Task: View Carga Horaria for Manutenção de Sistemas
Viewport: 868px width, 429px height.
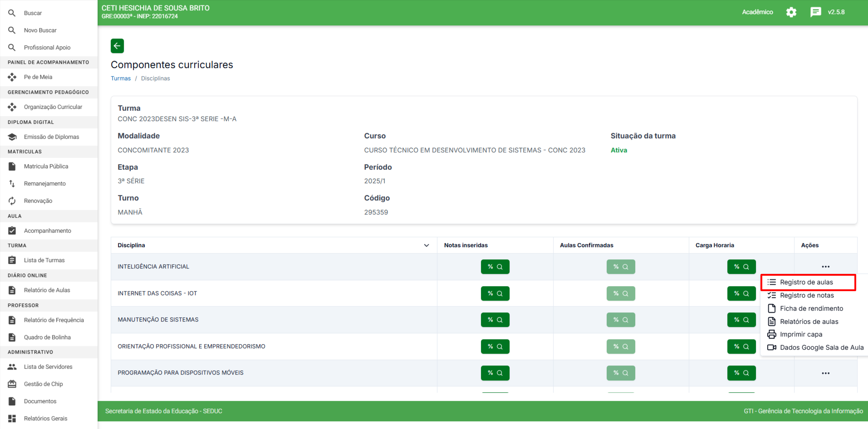Action: (741, 320)
